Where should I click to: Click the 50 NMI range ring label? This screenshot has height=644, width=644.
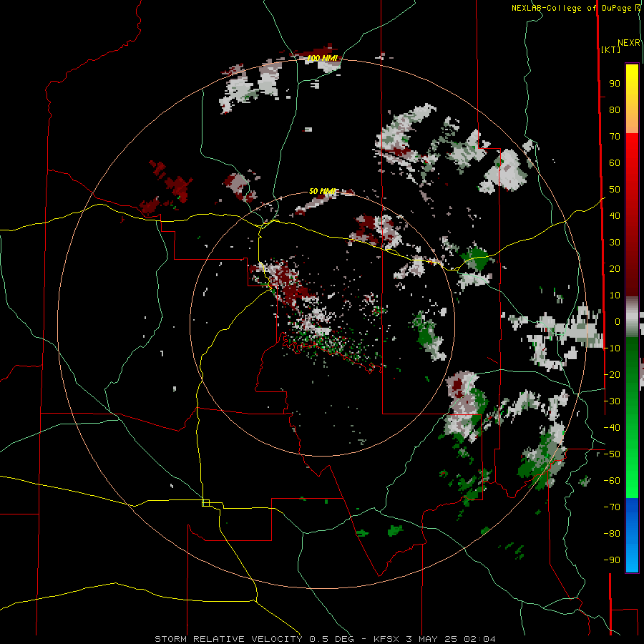pyautogui.click(x=323, y=191)
